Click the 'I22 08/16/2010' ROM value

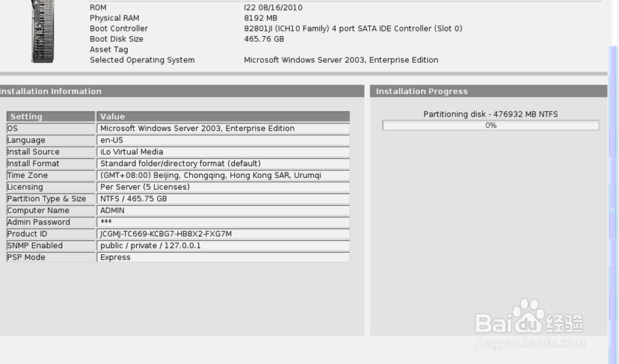(x=273, y=7)
